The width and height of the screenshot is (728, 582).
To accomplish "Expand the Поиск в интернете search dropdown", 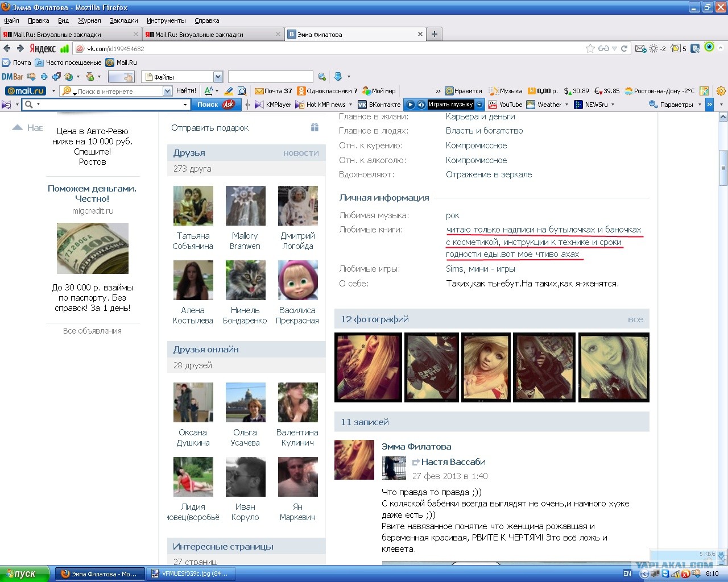I will click(167, 91).
